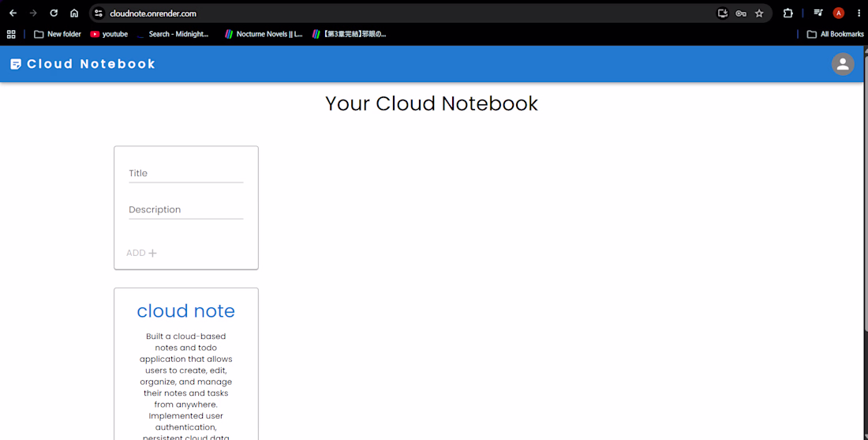Click the install app icon in address bar
868x440 pixels.
pos(722,13)
